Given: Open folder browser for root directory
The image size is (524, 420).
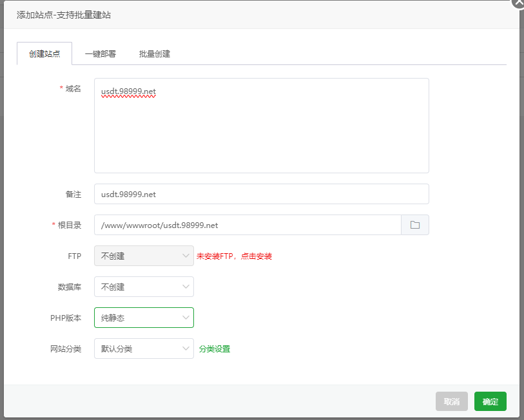Looking at the screenshot, I should 414,225.
